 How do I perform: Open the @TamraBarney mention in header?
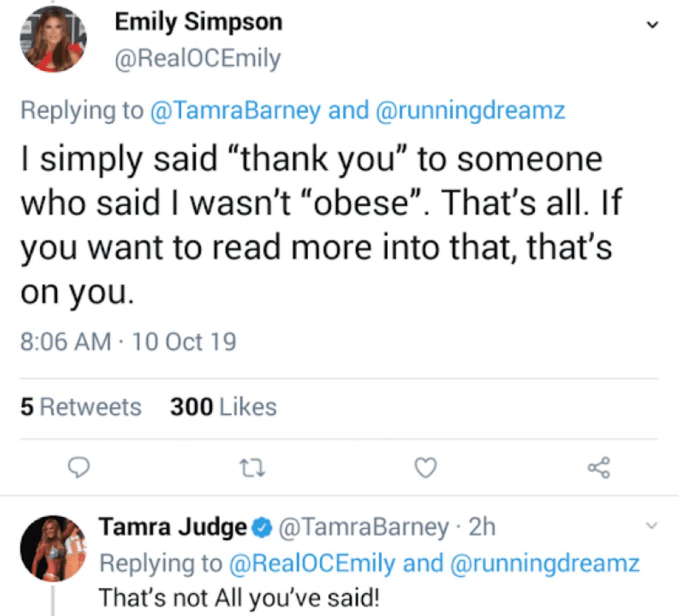coord(235,110)
